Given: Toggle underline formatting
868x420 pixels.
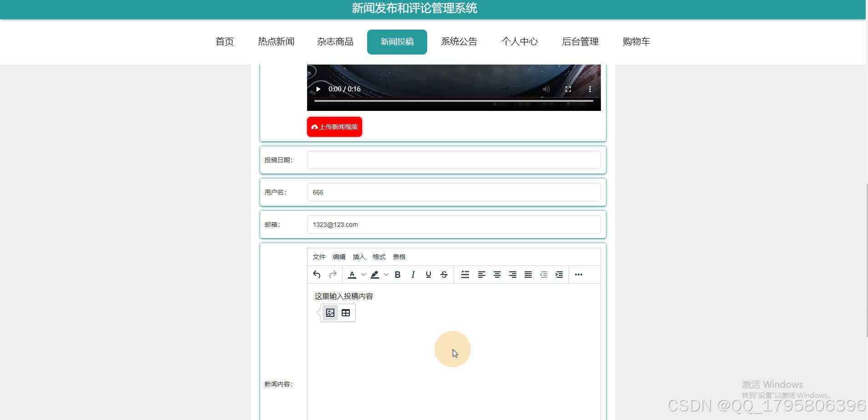Looking at the screenshot, I should (x=429, y=275).
